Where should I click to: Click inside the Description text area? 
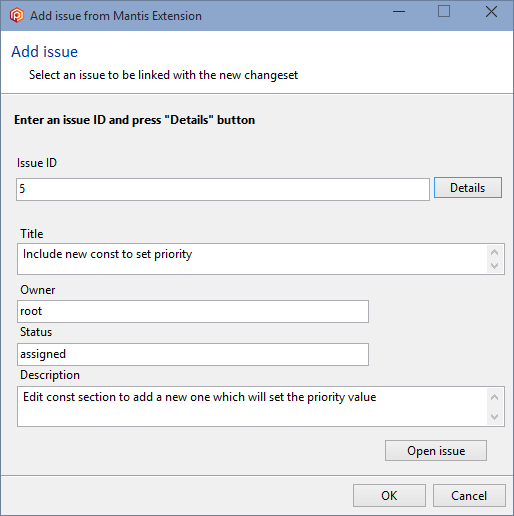click(x=252, y=407)
